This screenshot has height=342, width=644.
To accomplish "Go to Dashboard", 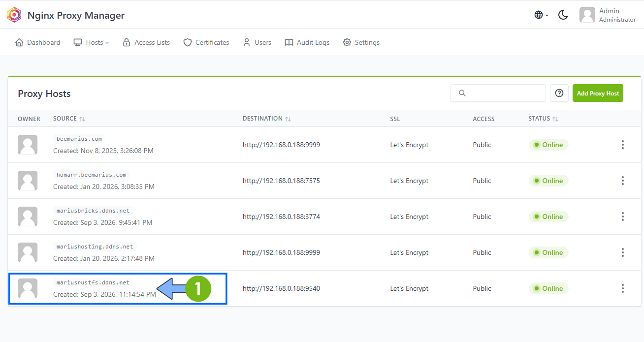I will (37, 42).
